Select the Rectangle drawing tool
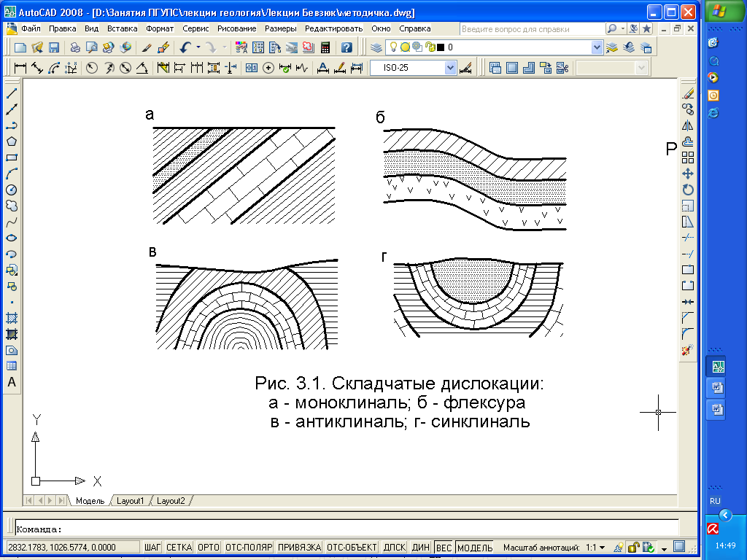747x560 pixels. (12, 157)
